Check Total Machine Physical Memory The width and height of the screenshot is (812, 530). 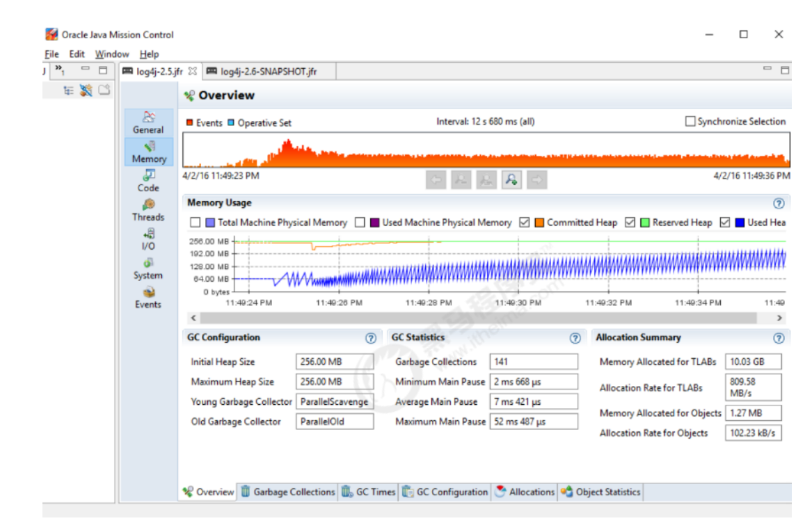(196, 223)
